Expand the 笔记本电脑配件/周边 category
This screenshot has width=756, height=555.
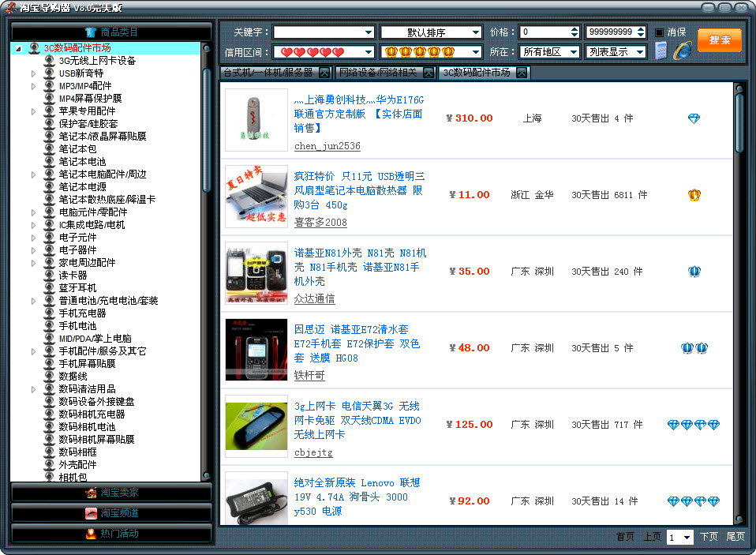tap(33, 174)
